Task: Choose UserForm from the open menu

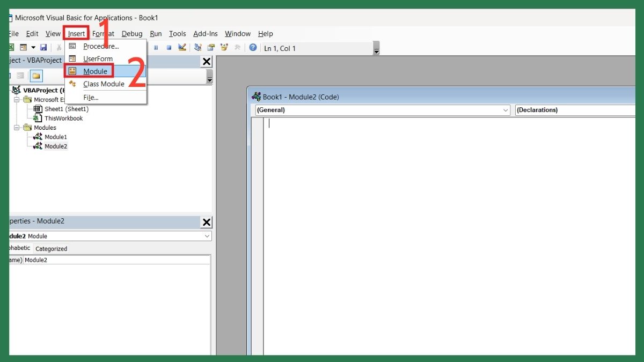Action: pos(99,58)
